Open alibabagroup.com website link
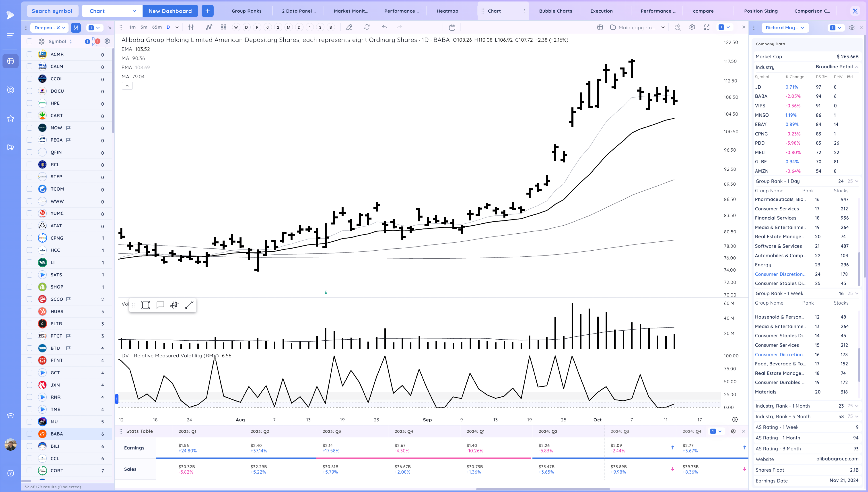This screenshot has height=492, width=868. [837, 459]
